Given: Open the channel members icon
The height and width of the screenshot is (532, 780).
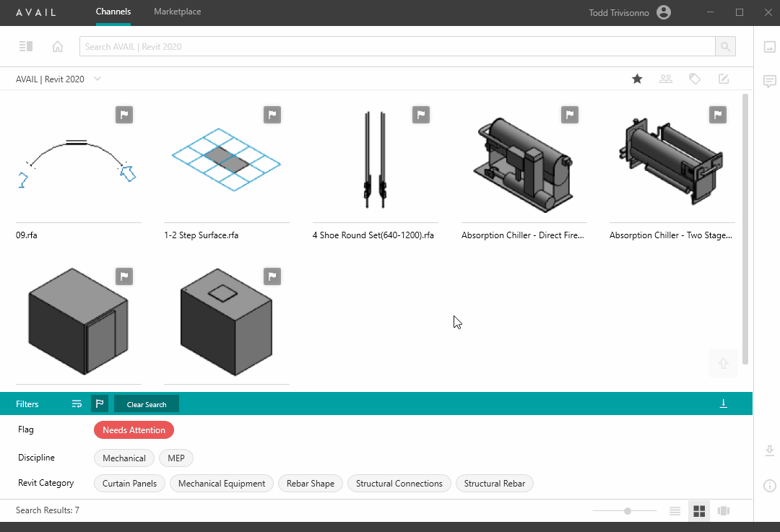Looking at the screenshot, I should [666, 79].
